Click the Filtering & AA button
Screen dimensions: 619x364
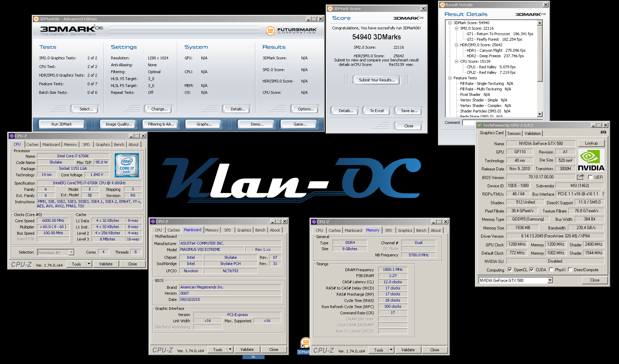point(161,124)
